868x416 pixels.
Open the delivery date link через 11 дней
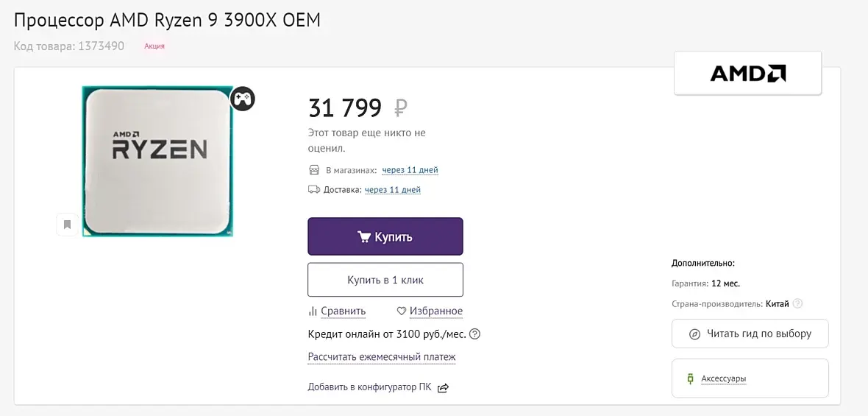393,189
